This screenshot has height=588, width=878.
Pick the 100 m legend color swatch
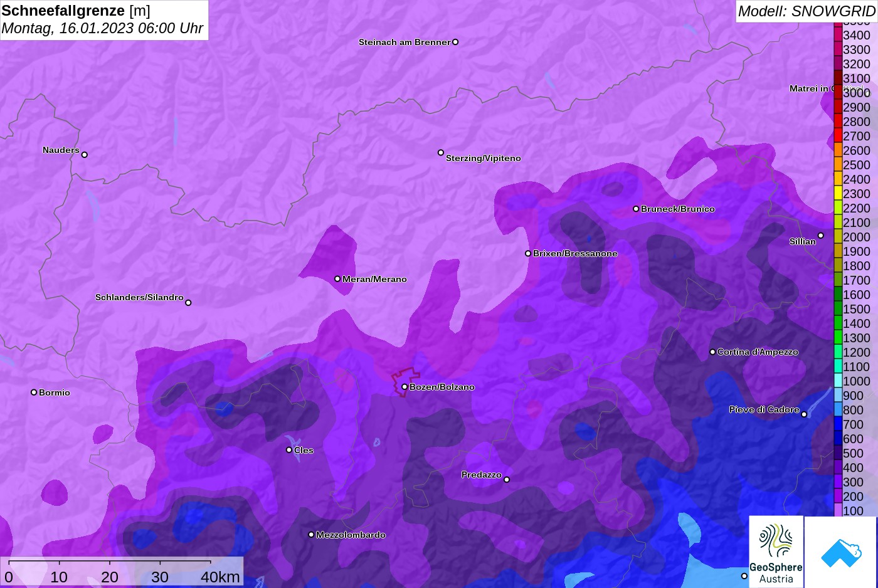click(838, 511)
